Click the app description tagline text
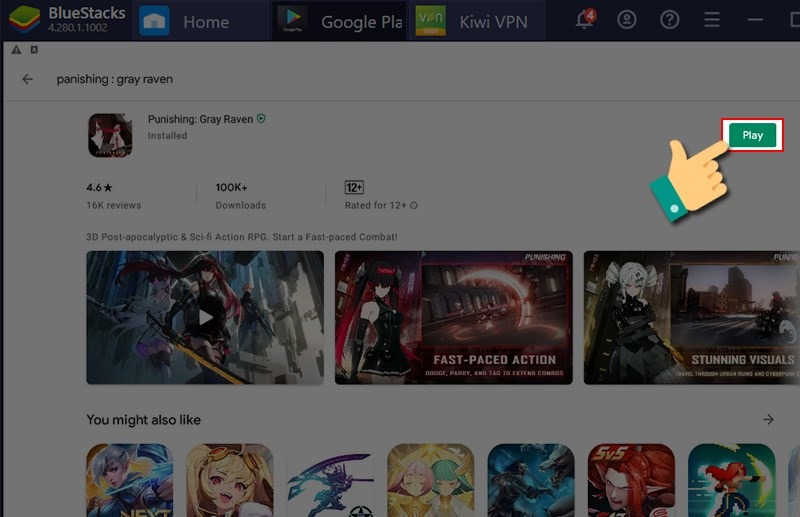Screen dimensions: 800x517 coord(242,237)
